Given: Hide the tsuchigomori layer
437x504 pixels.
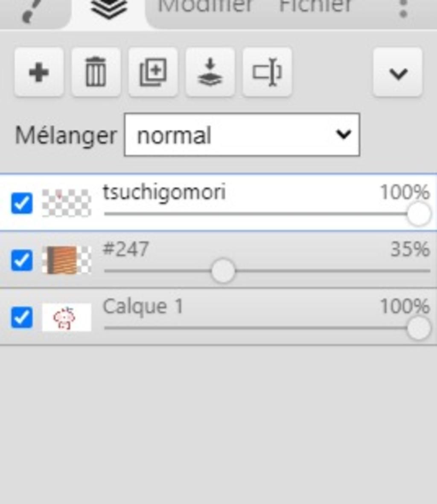Looking at the screenshot, I should pyautogui.click(x=21, y=203).
